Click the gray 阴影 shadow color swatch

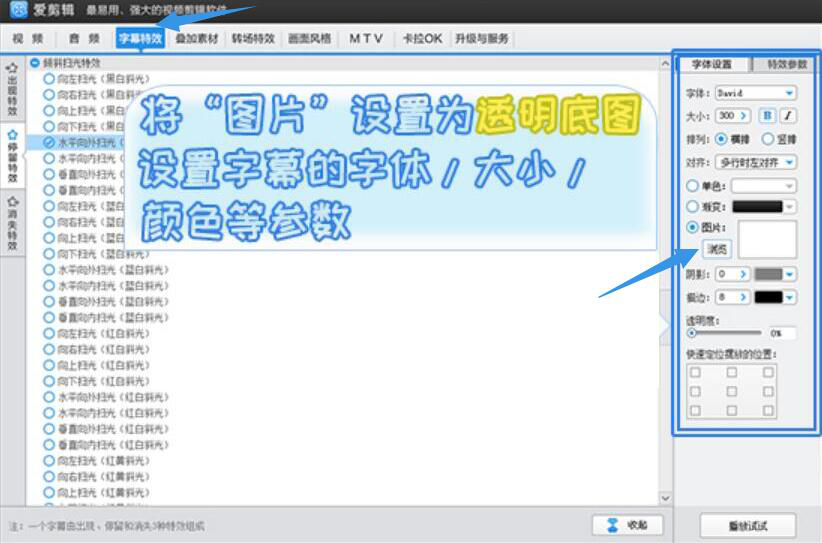click(x=769, y=274)
